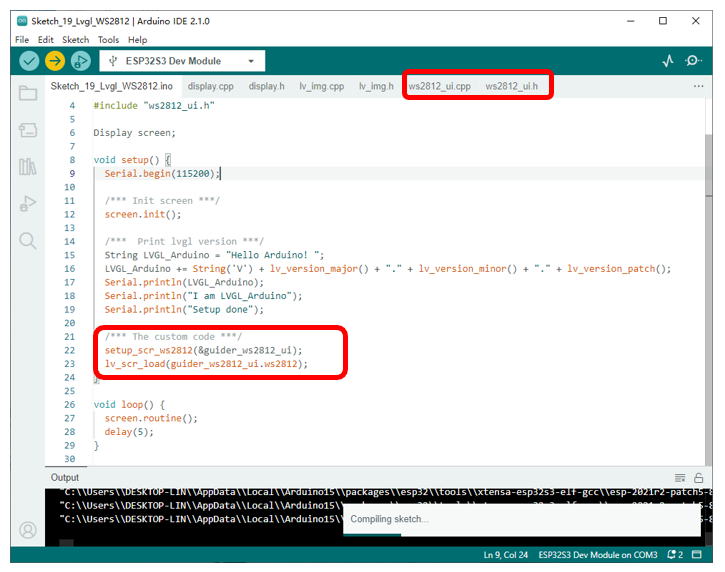Screen dimensions: 725x572
Task: Click 'Ln 9, Col 24' in status bar
Action: (x=505, y=554)
